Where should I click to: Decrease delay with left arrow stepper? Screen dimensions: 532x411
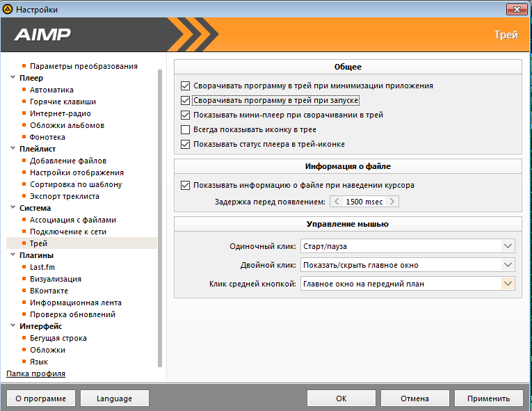(337, 202)
